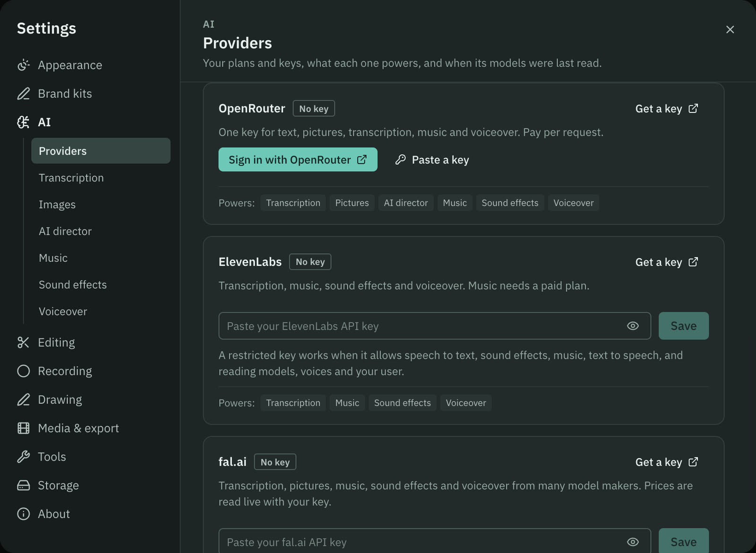This screenshot has height=553, width=756.
Task: Click the Editing scissors icon
Action: click(x=23, y=342)
